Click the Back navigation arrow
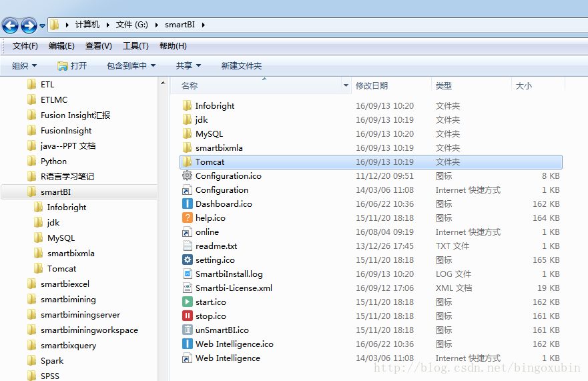This screenshot has height=381, width=588. pos(10,25)
